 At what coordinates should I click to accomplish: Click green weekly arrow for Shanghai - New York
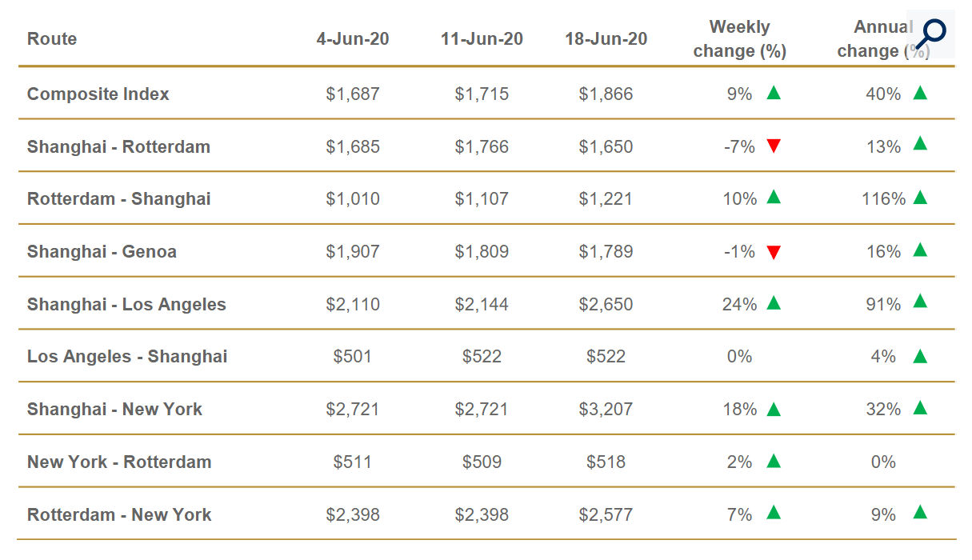click(x=773, y=409)
